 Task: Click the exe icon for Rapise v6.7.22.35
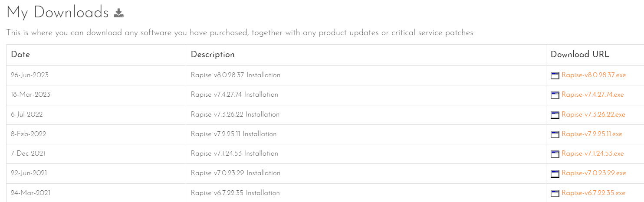(555, 193)
